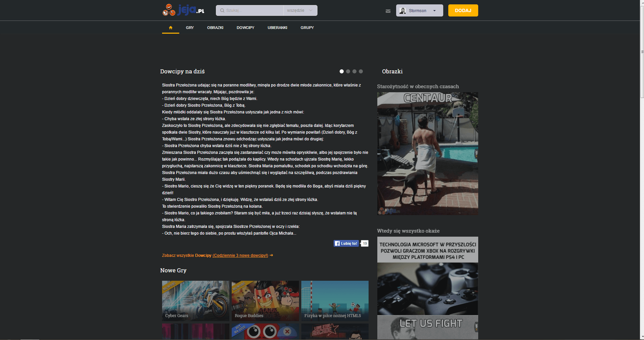The image size is (644, 340).
Task: Open messages via the envelope icon
Action: point(387,11)
